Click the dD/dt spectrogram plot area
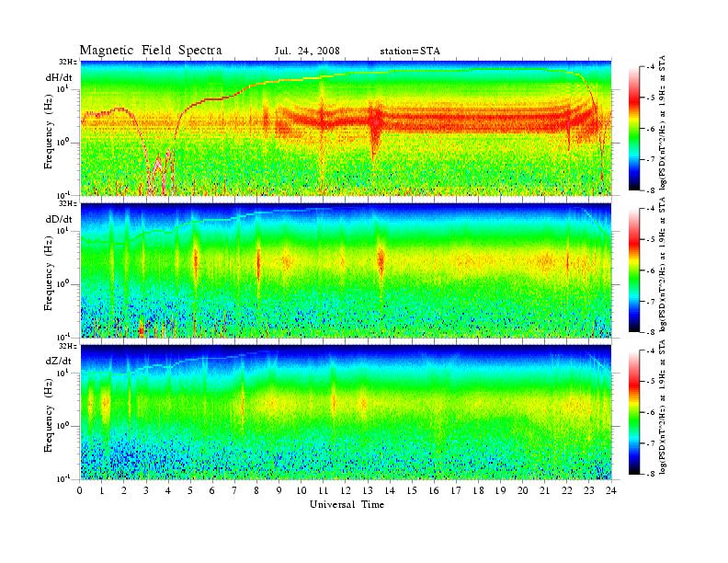Image resolution: width=728 pixels, height=563 pixels. click(x=346, y=270)
